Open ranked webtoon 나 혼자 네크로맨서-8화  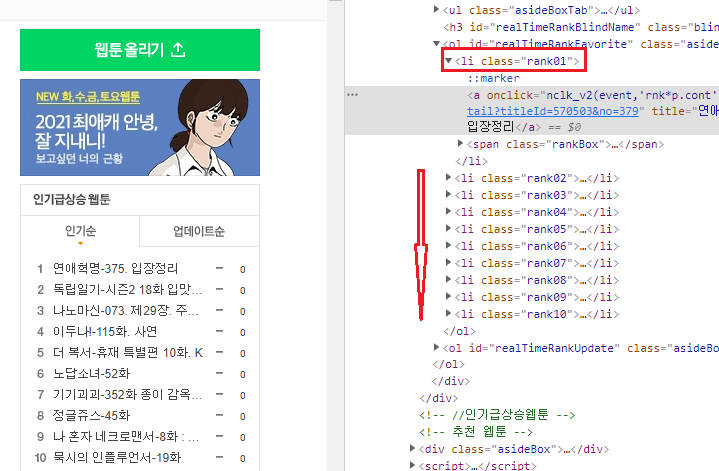pyautogui.click(x=126, y=436)
